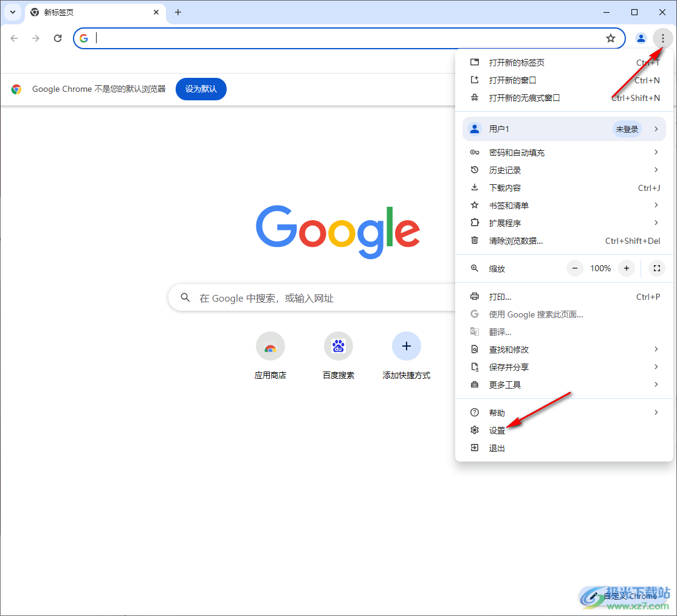Open 应用商店 shortcut tile

(270, 357)
